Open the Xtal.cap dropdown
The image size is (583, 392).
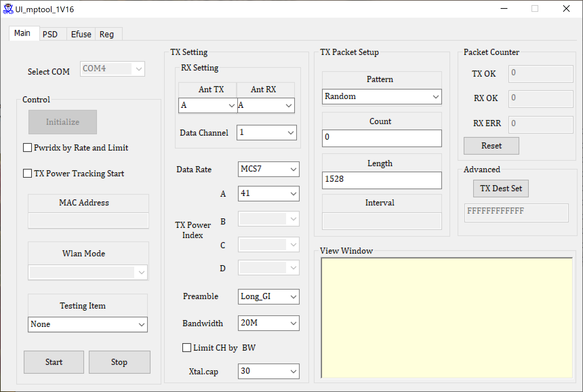click(268, 371)
